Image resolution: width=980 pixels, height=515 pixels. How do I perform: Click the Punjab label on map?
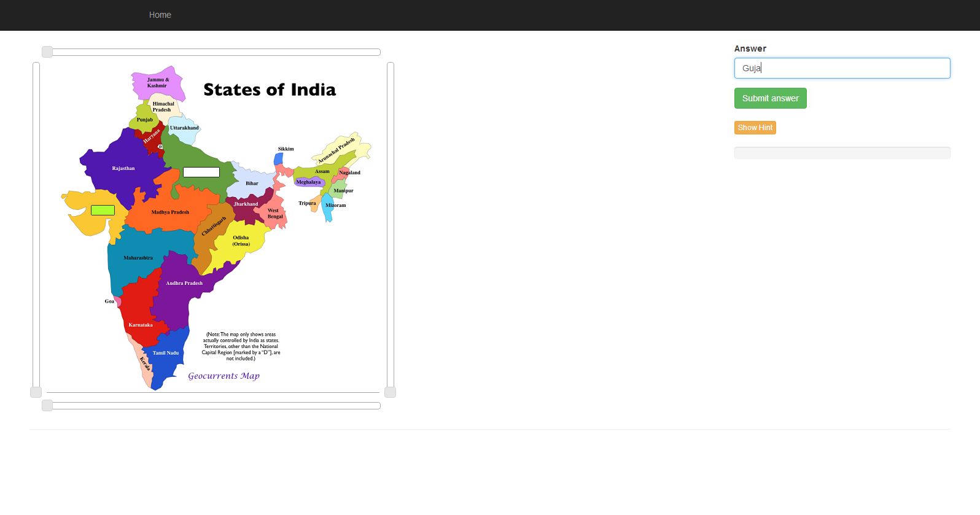click(144, 120)
